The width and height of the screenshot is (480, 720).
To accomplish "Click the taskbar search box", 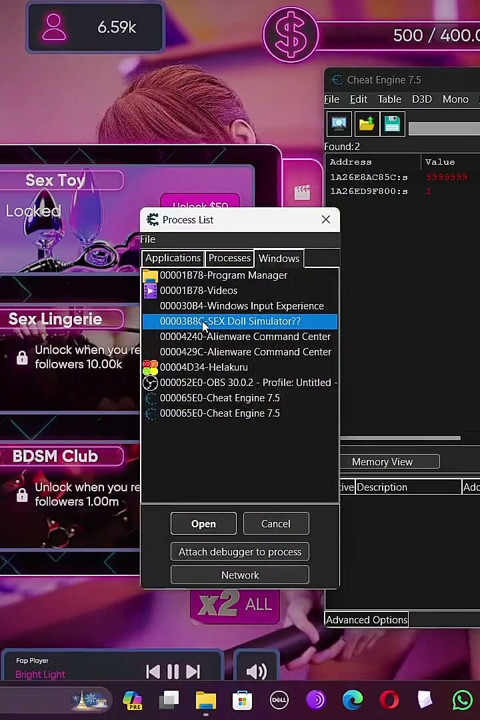I will click(x=55, y=699).
